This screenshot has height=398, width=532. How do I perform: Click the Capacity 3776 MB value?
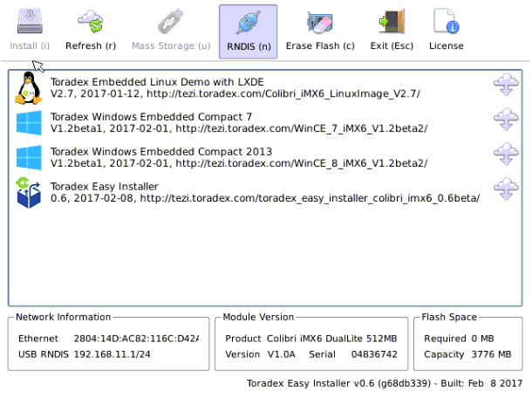pyautogui.click(x=491, y=354)
